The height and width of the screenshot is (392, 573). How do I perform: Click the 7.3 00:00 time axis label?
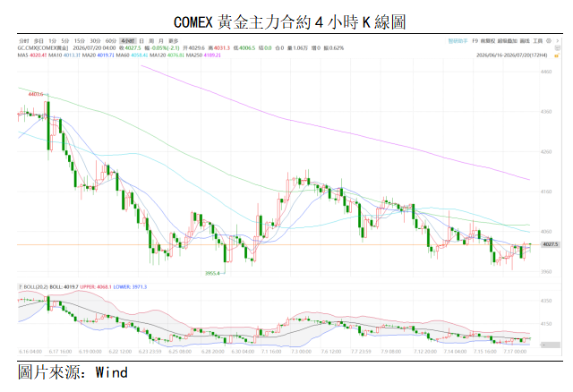(x=301, y=352)
